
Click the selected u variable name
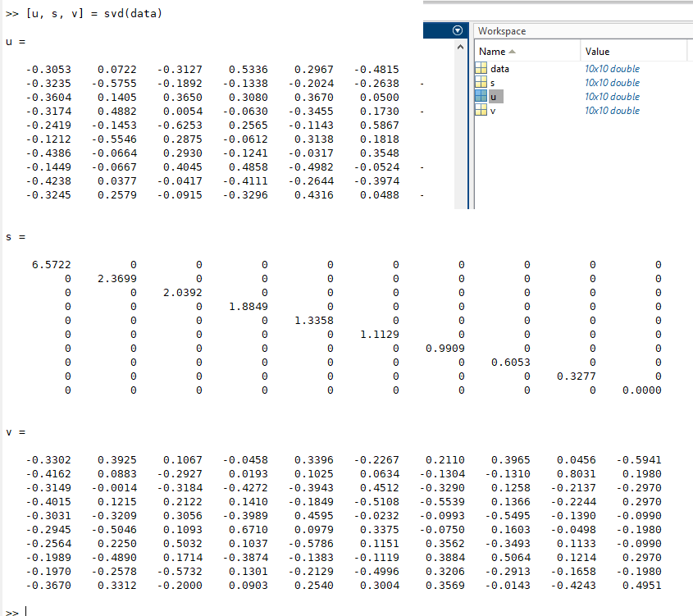[495, 96]
